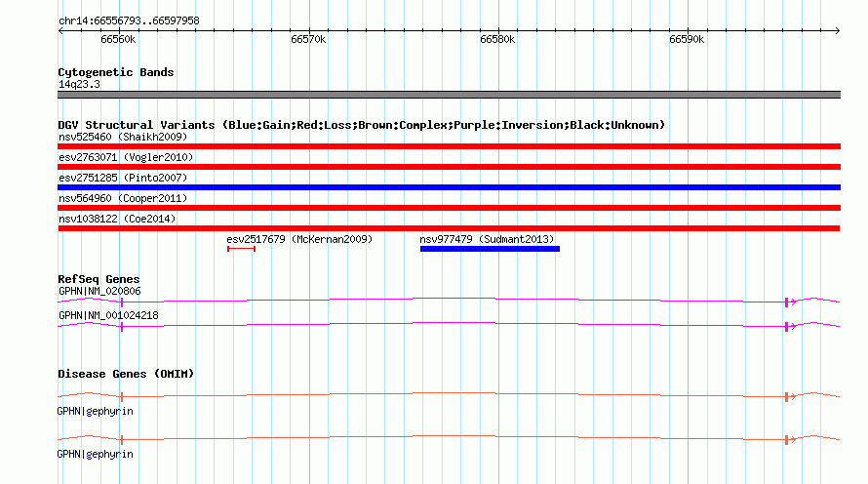The width and height of the screenshot is (868, 484).
Task: Click the gray 14q23.3 cytogenetic band bar
Action: (449, 95)
